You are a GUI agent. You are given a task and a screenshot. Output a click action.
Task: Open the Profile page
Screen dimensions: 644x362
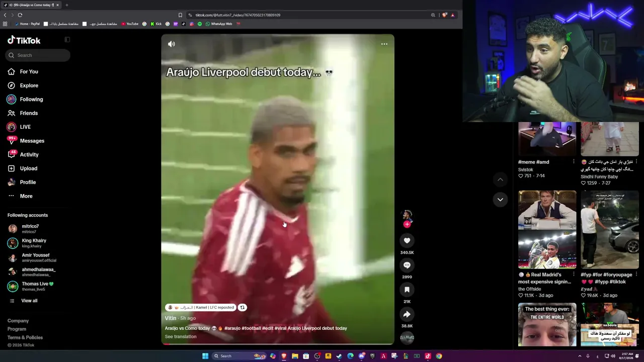pyautogui.click(x=28, y=183)
